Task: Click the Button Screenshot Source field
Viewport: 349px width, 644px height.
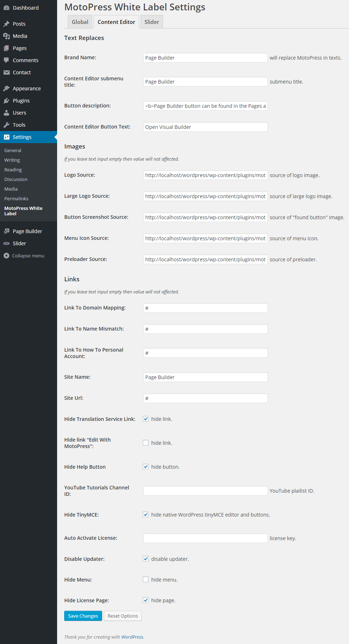Action: coord(206,217)
